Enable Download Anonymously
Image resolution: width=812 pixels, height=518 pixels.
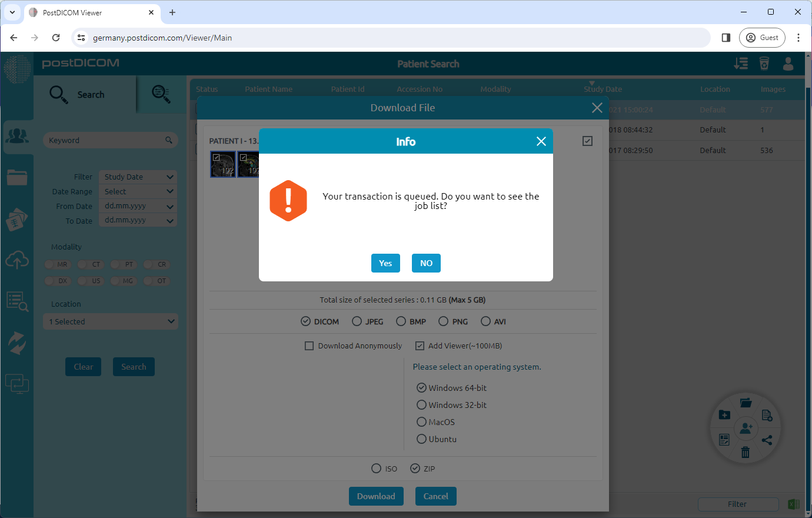coord(309,346)
